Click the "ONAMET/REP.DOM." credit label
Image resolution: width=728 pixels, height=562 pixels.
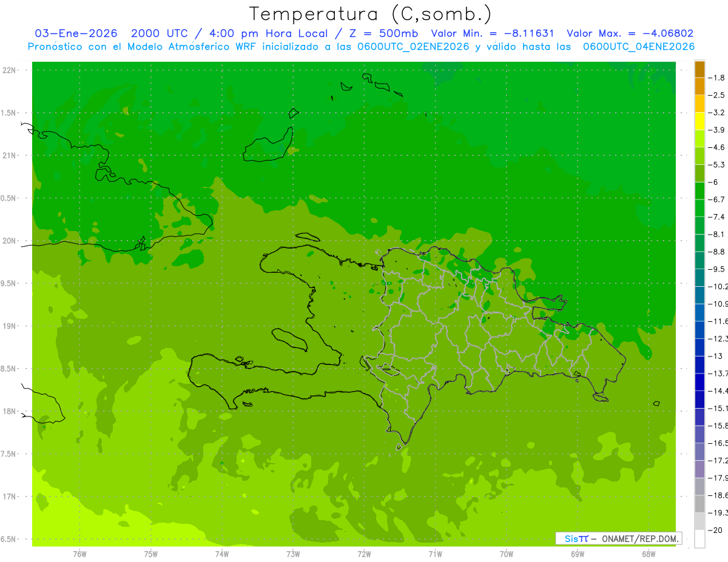point(640,538)
